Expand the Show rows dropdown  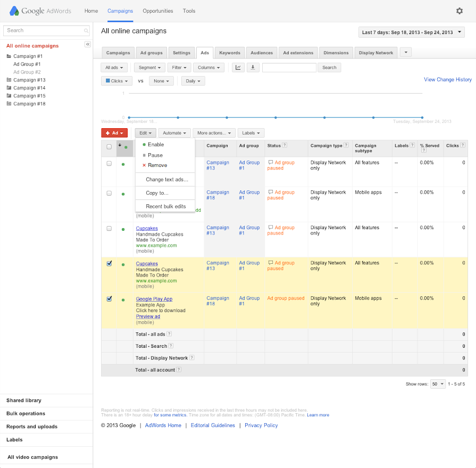[x=438, y=384]
